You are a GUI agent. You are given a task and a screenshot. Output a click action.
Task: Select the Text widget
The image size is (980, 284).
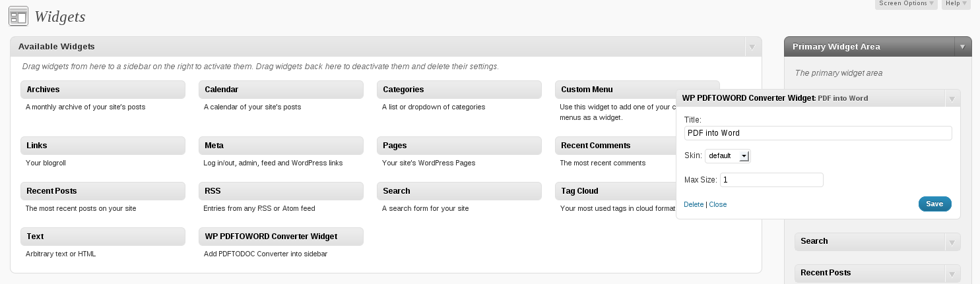click(103, 237)
